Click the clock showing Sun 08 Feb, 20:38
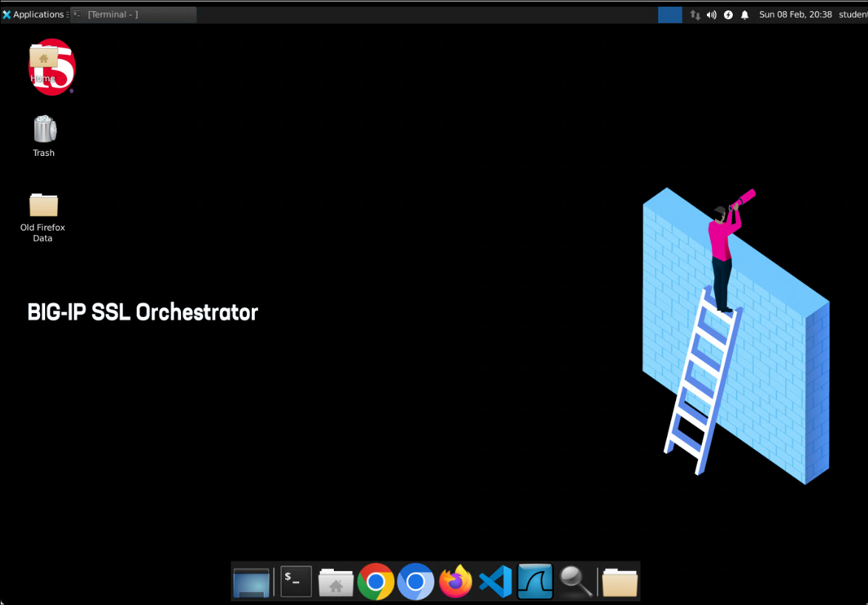This screenshot has height=605, width=868. coord(795,14)
